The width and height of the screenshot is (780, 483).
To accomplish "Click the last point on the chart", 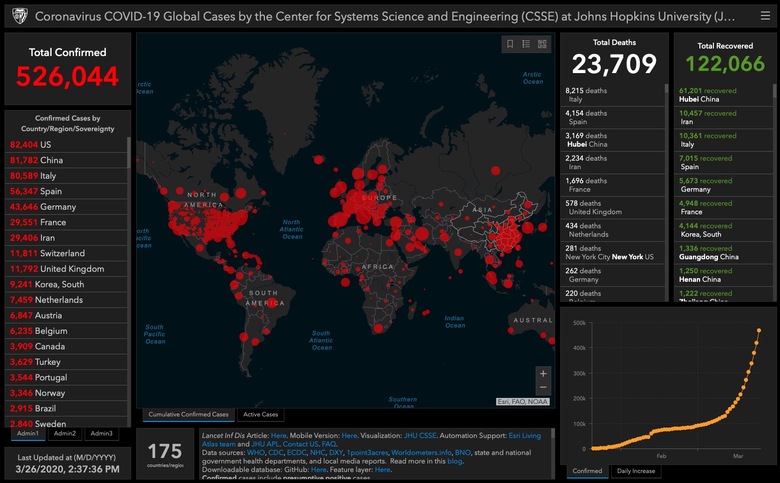I will point(759,330).
